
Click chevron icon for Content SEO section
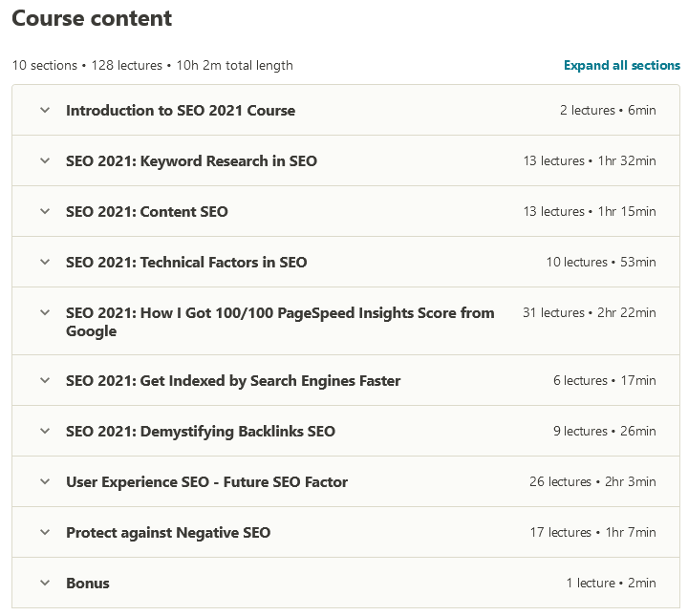pyautogui.click(x=44, y=211)
